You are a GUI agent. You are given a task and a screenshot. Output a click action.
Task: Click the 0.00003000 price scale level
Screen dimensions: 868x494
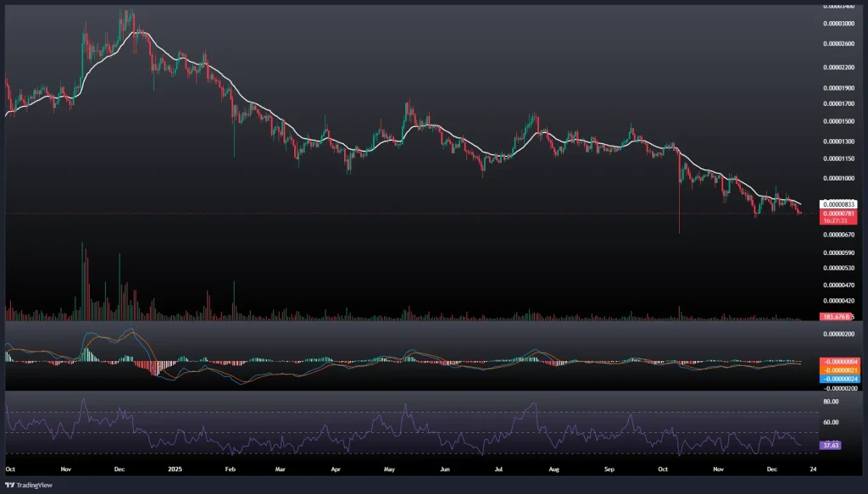[x=837, y=23]
